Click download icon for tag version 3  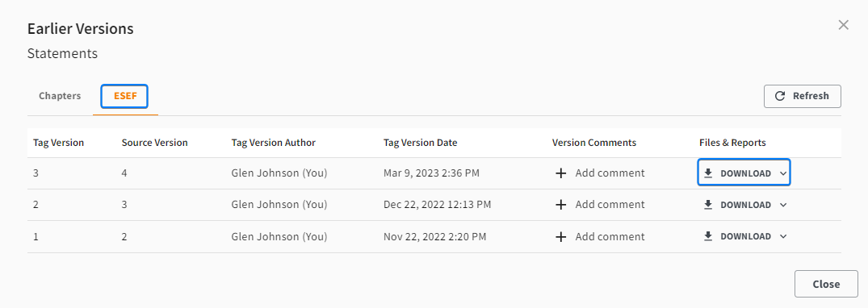tap(708, 173)
